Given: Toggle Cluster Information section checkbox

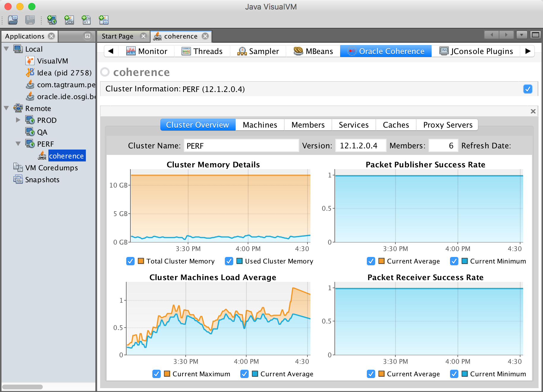Looking at the screenshot, I should tap(528, 89).
